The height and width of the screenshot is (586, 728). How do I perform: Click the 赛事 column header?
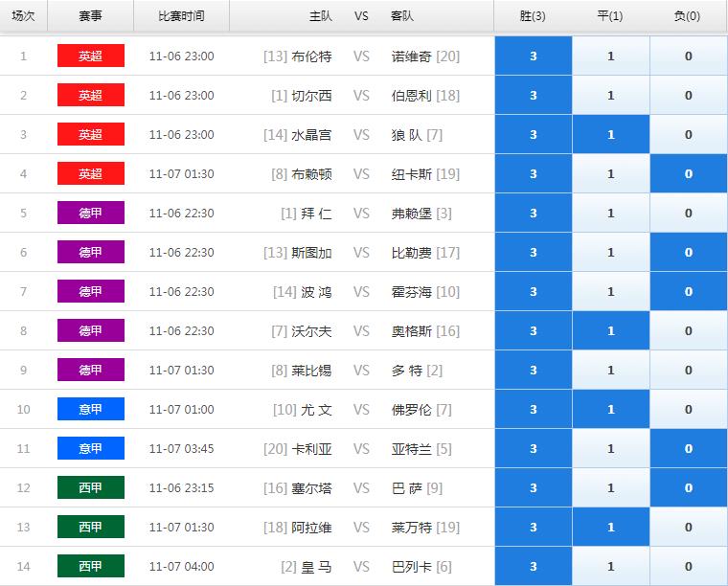(91, 15)
